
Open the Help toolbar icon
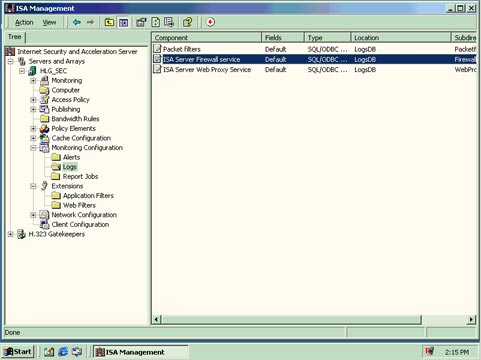tap(188, 22)
